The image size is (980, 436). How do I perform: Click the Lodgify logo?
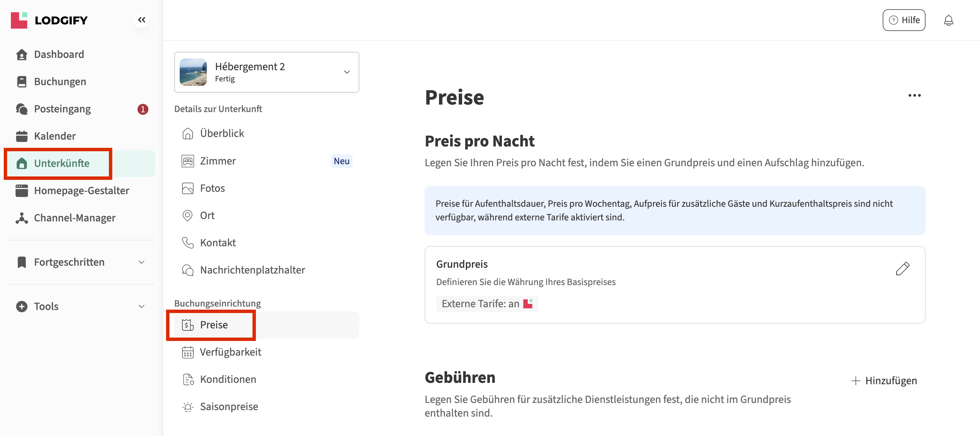pyautogui.click(x=49, y=20)
